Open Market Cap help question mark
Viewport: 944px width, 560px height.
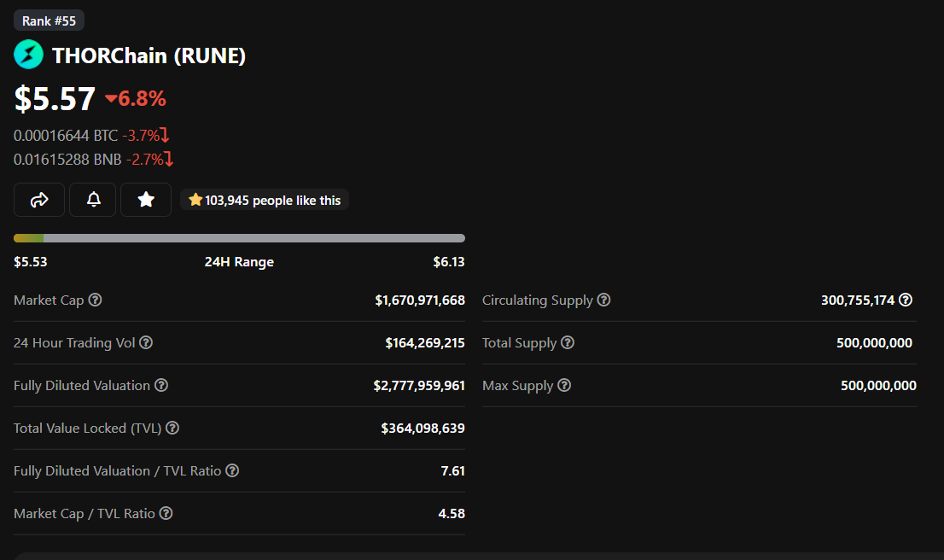[x=95, y=300]
